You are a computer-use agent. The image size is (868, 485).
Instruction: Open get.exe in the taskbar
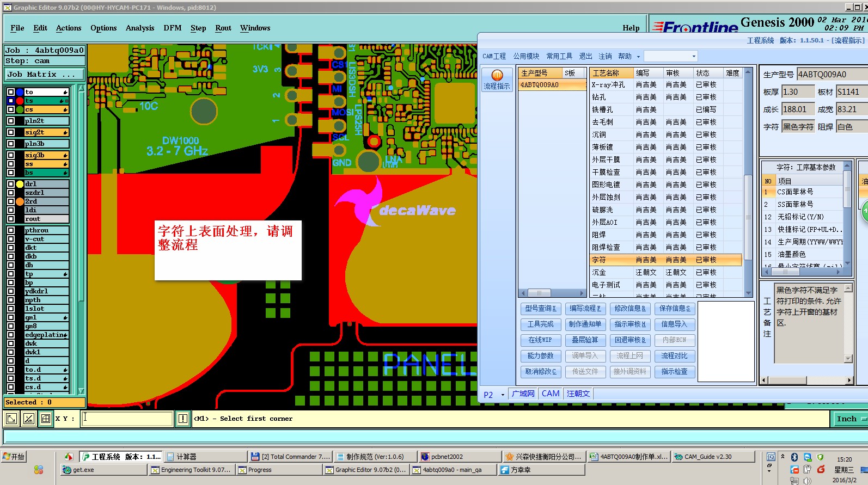[x=103, y=470]
